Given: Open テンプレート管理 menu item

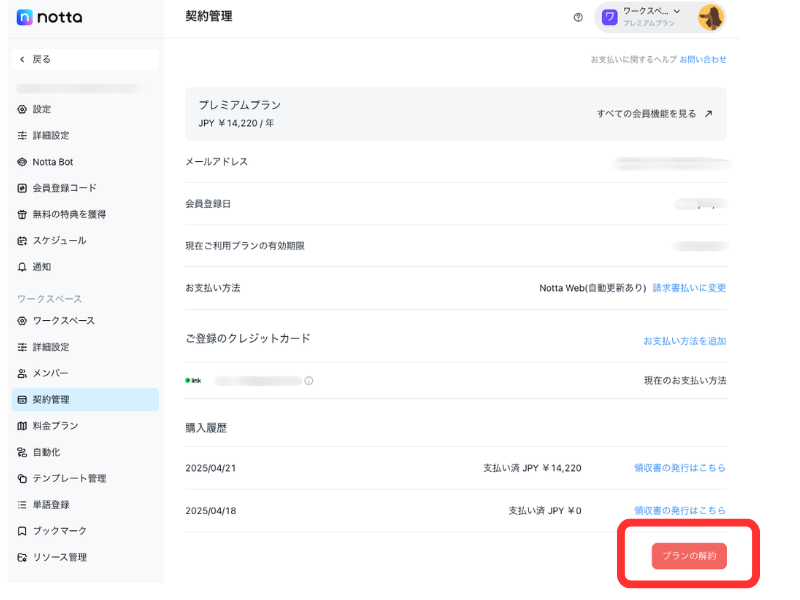Looking at the screenshot, I should [69, 479].
